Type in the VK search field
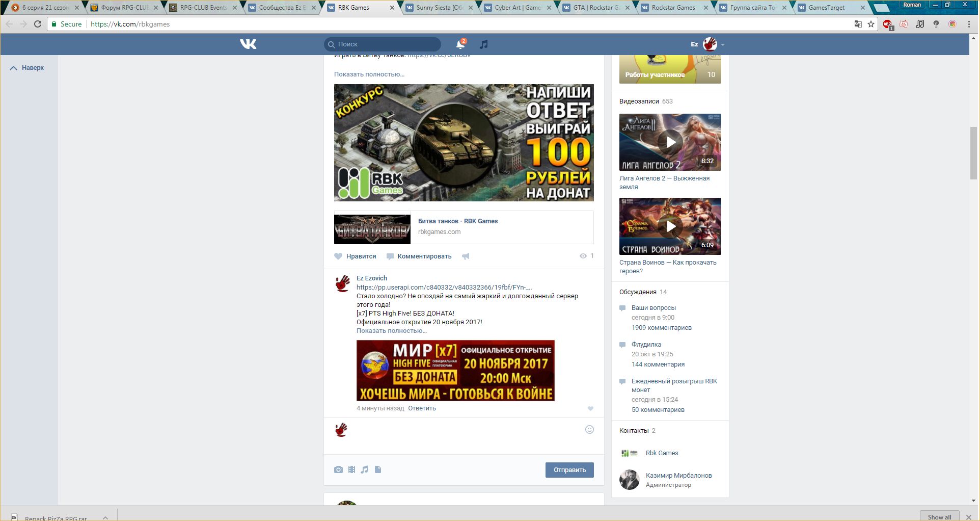The height and width of the screenshot is (521, 980). click(387, 44)
